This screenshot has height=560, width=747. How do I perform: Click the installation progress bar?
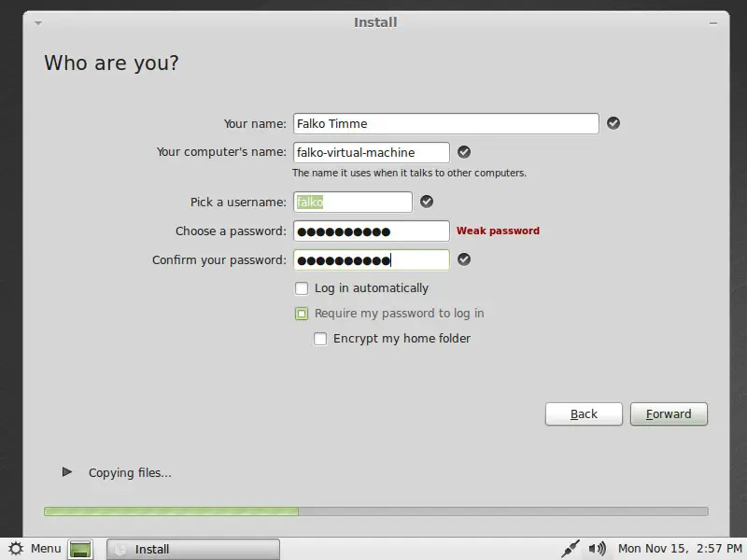coord(376,511)
